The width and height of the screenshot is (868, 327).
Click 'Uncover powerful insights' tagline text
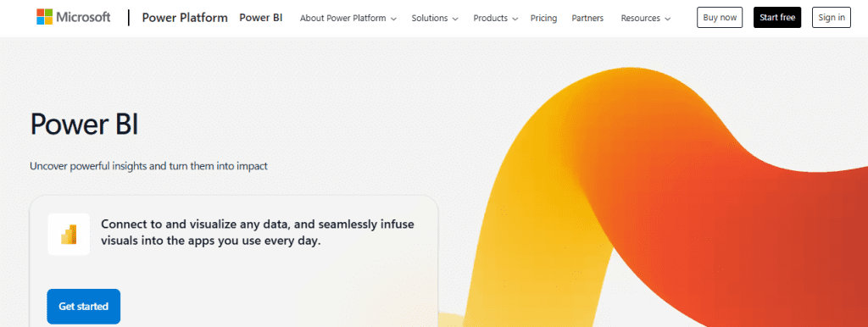149,165
